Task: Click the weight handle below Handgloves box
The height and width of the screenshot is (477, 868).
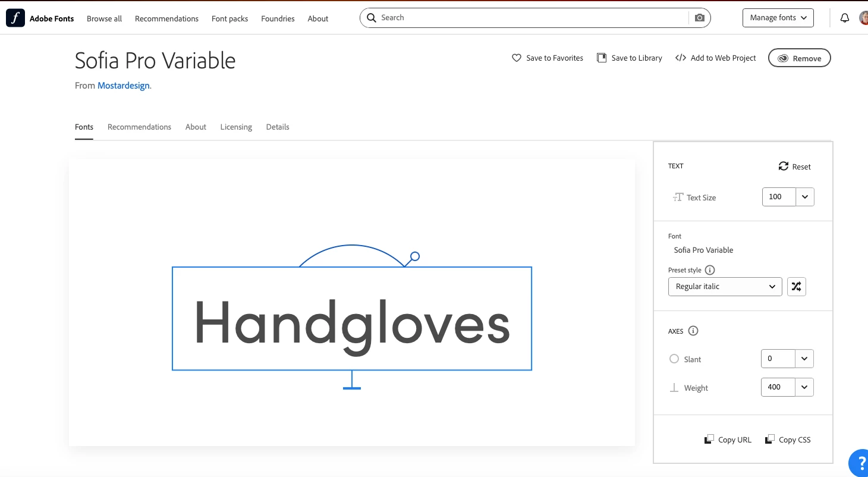Action: (x=352, y=388)
